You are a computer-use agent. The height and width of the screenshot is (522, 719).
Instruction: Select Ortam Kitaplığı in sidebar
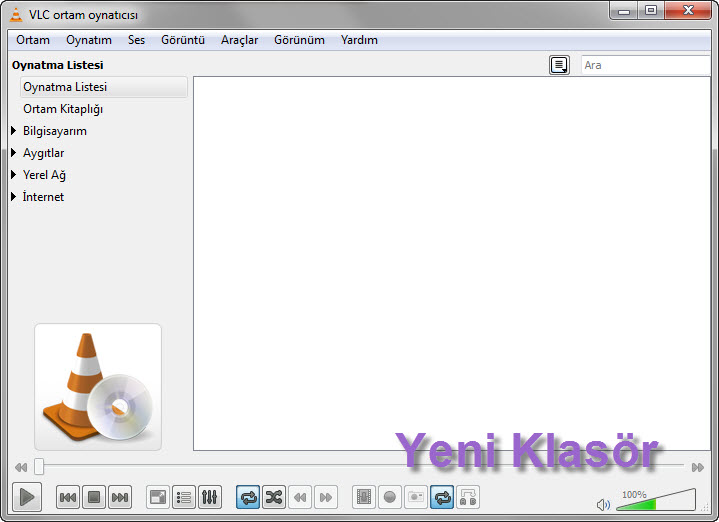coord(63,109)
